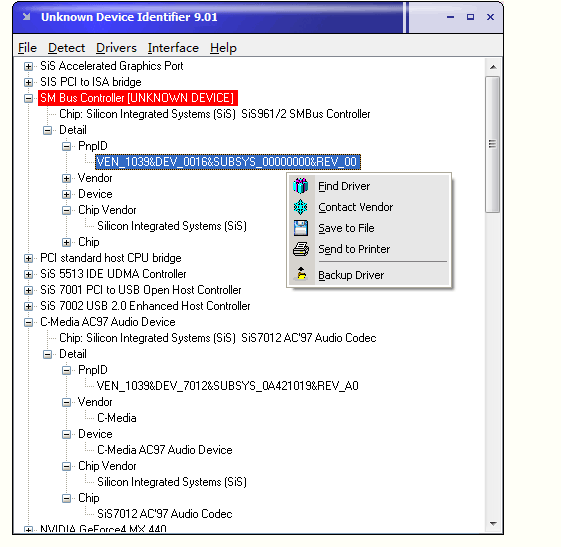Image resolution: width=561 pixels, height=547 pixels.
Task: Click the vertical scrollbar thumb
Action: pyautogui.click(x=493, y=144)
